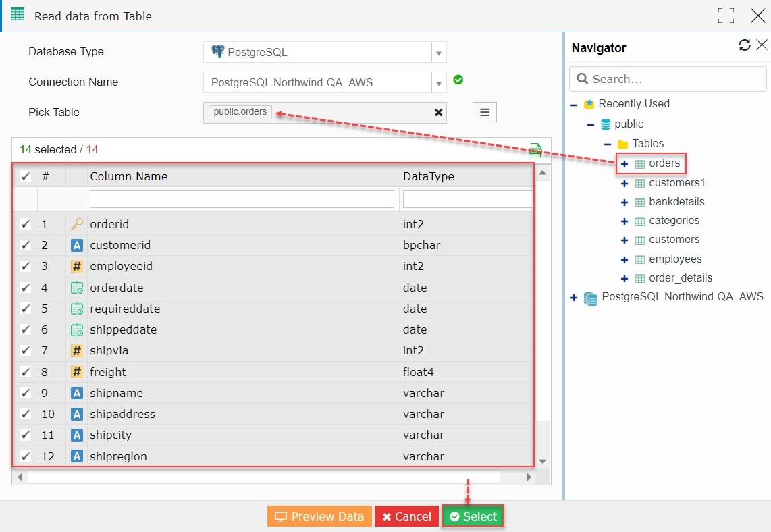This screenshot has width=771, height=532.
Task: Click the PostgreSQL elephant icon
Action: [x=217, y=52]
